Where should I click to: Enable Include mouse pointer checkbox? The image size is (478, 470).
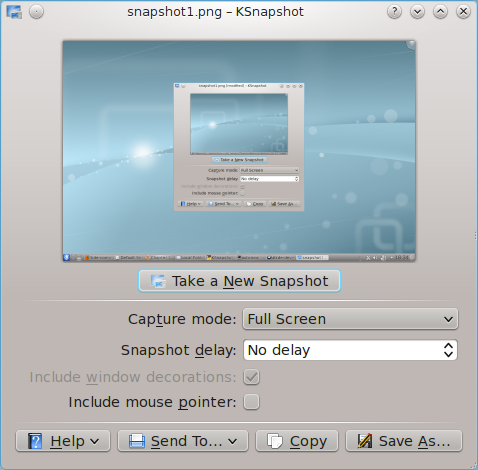click(251, 402)
